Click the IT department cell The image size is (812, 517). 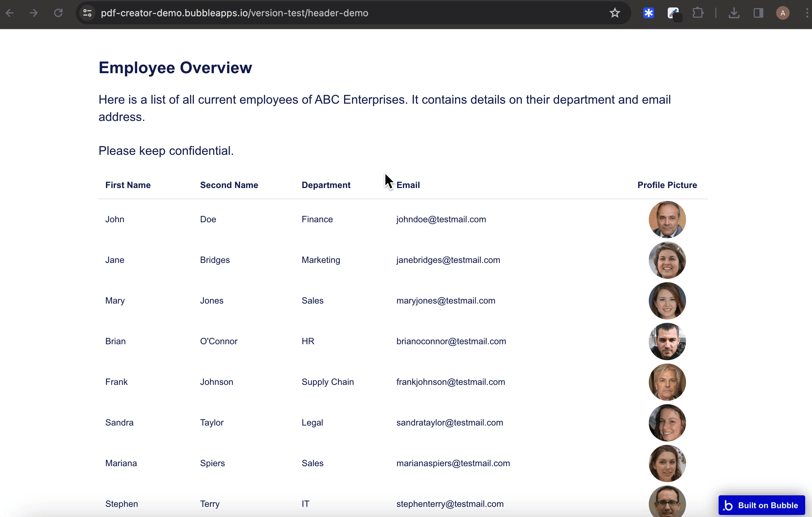[305, 504]
